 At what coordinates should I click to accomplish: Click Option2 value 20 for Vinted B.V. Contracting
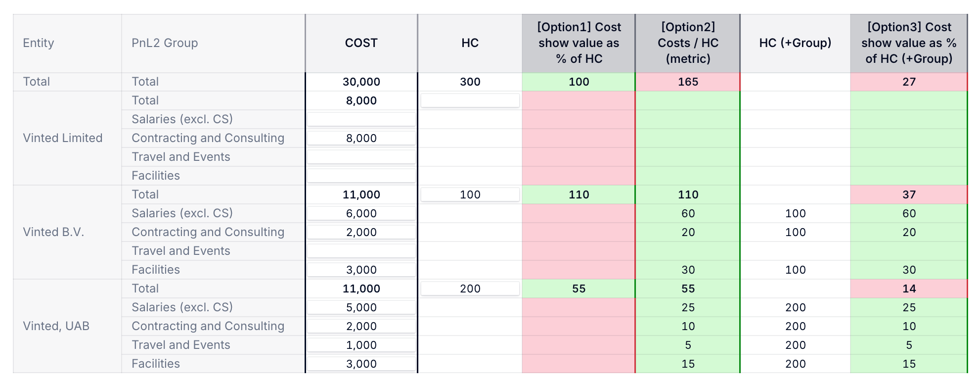point(688,232)
